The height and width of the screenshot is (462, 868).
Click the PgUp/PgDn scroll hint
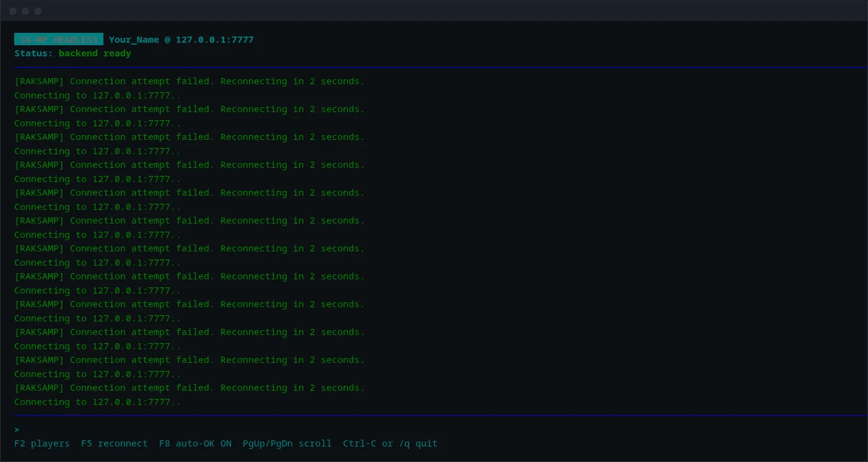coord(287,443)
